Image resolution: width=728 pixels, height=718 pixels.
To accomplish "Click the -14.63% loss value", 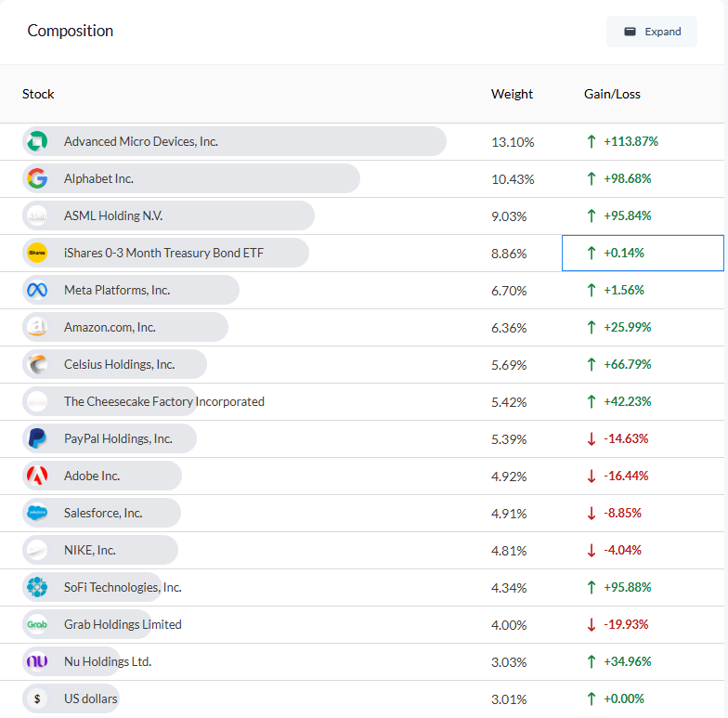I will [626, 438].
